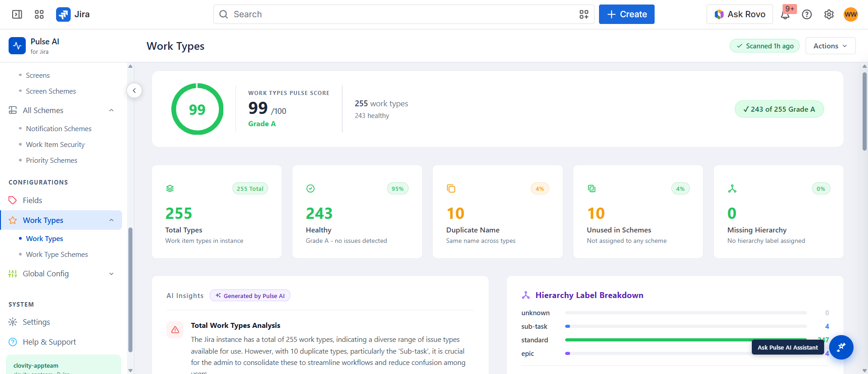Open Settings in the System section
Screen dimensions: 868x374
36,322
